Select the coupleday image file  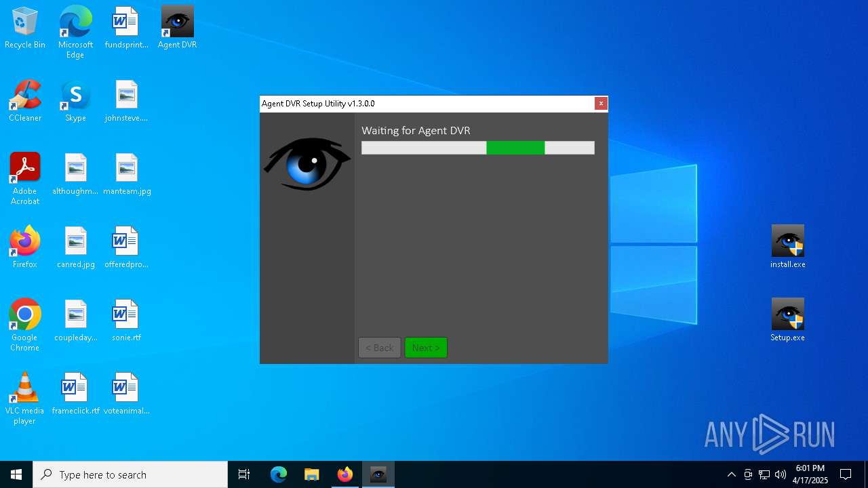(x=76, y=321)
